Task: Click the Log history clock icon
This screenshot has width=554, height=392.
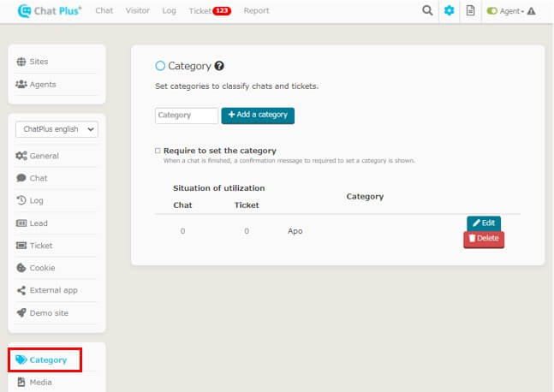Action: coord(21,200)
